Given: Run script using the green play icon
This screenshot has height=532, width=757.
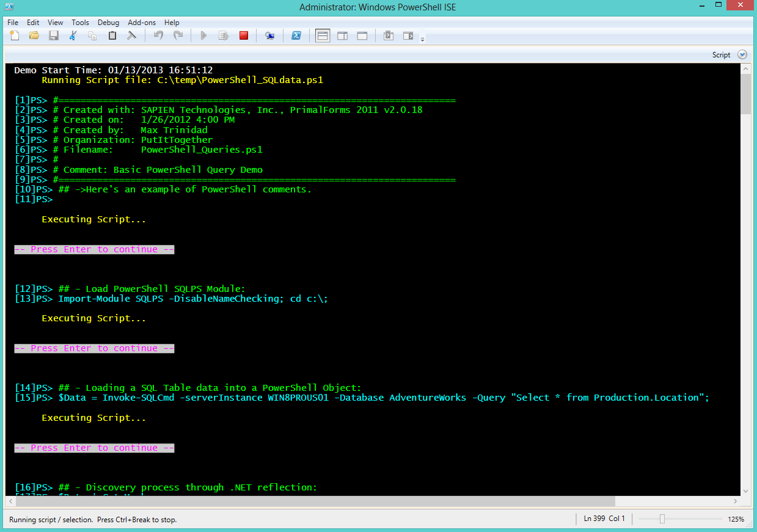Looking at the screenshot, I should tap(204, 35).
